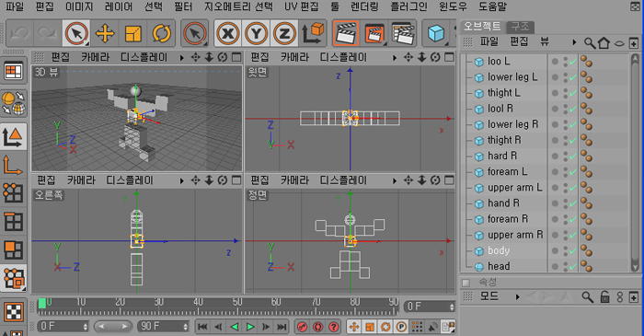Select the head object

(x=499, y=266)
